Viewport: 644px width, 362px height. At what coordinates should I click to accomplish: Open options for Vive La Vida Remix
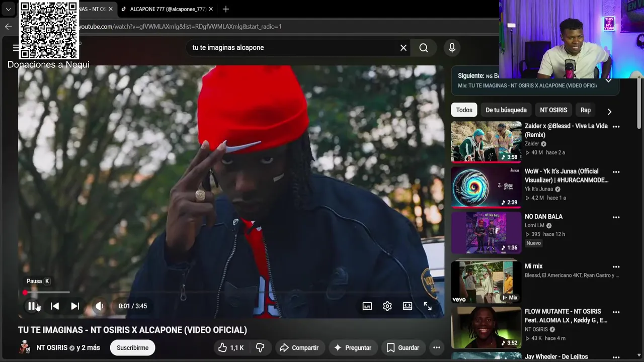click(x=616, y=127)
